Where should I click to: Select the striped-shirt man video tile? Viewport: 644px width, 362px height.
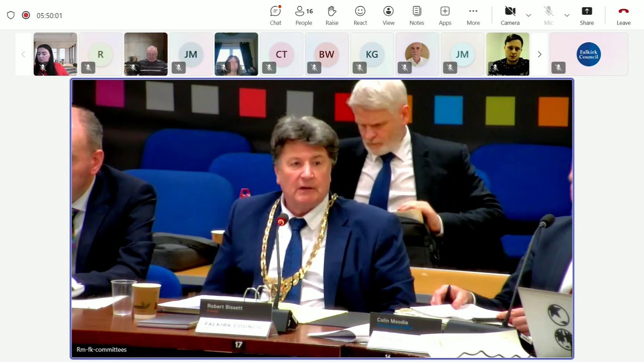coord(146,54)
